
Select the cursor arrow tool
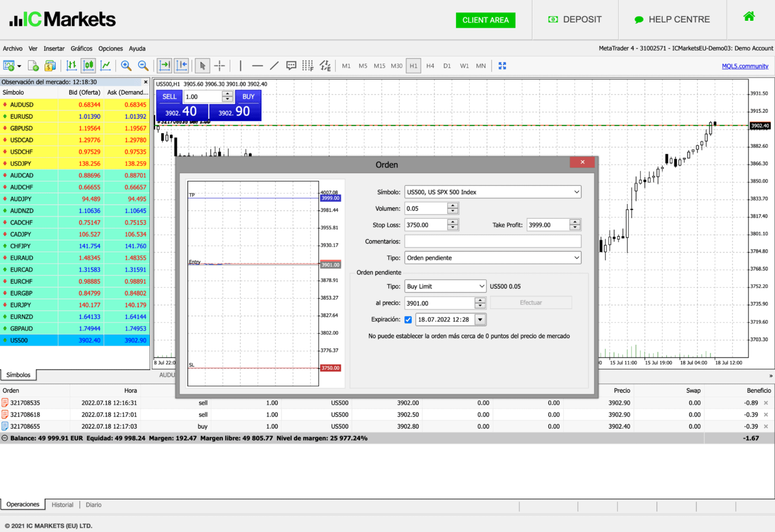click(x=202, y=66)
